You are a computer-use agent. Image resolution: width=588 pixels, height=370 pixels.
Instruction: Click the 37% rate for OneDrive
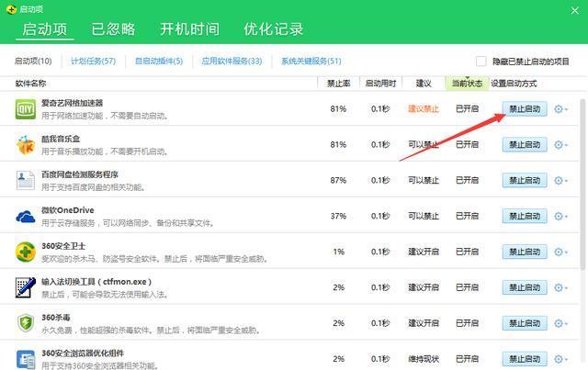point(338,216)
